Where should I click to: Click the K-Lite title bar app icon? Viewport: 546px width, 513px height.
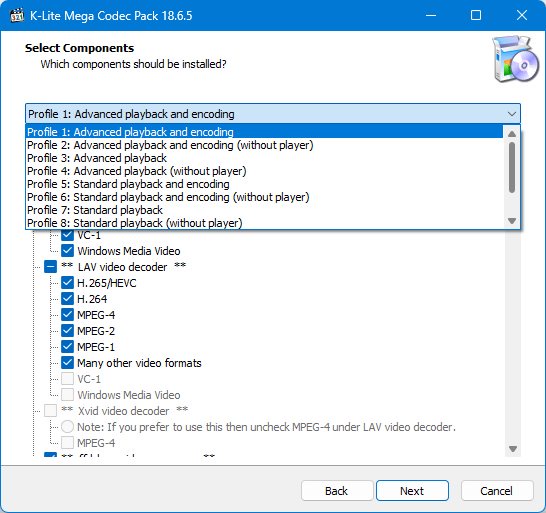pyautogui.click(x=17, y=16)
